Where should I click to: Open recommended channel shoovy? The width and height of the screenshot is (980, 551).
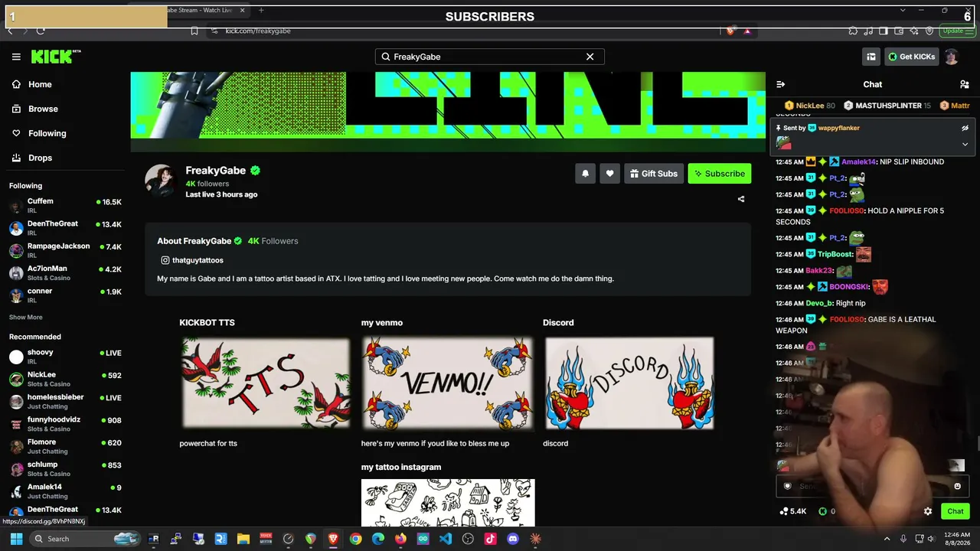(65, 357)
